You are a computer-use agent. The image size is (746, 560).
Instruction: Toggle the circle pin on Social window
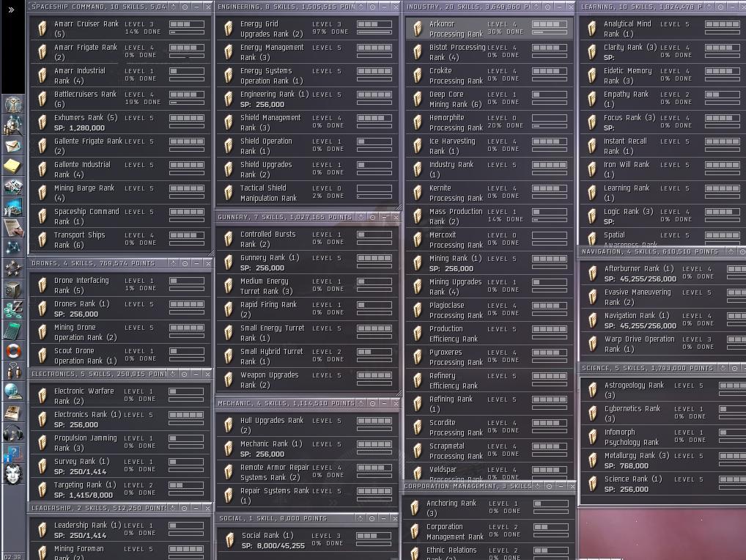[372, 518]
